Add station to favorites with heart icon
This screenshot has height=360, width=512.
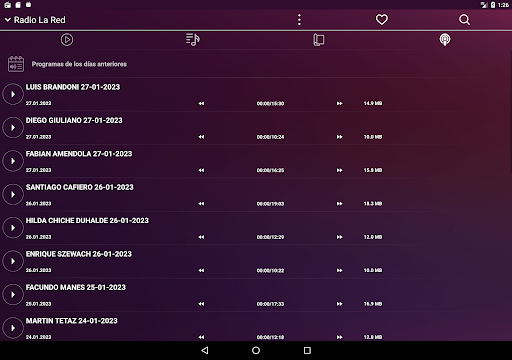tap(382, 20)
